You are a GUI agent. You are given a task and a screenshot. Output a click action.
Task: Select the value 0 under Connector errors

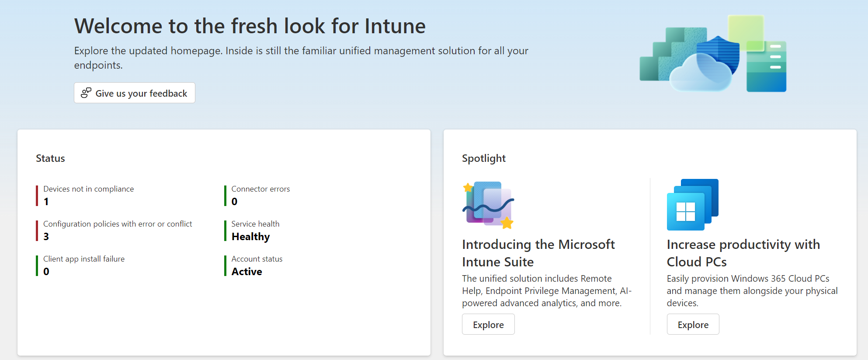click(235, 202)
